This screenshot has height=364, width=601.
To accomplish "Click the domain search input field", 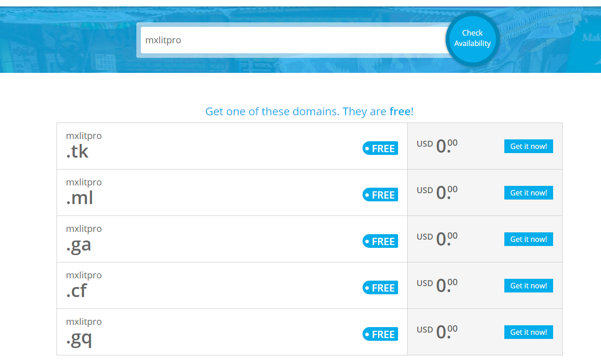I will [292, 40].
